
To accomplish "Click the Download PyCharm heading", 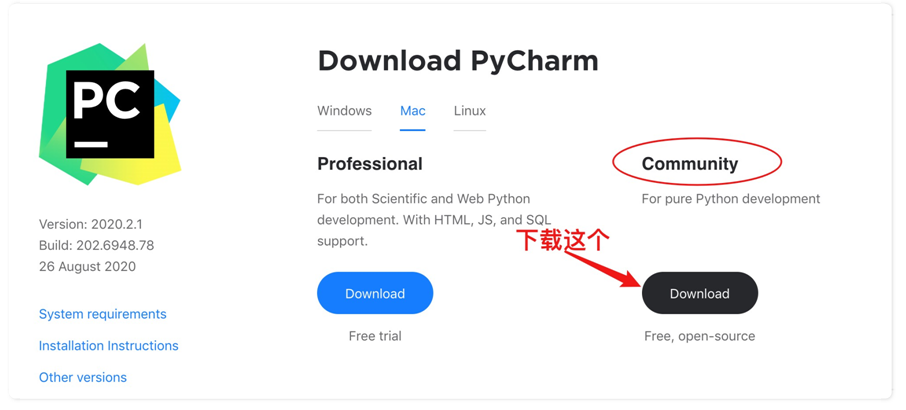I will (x=458, y=61).
